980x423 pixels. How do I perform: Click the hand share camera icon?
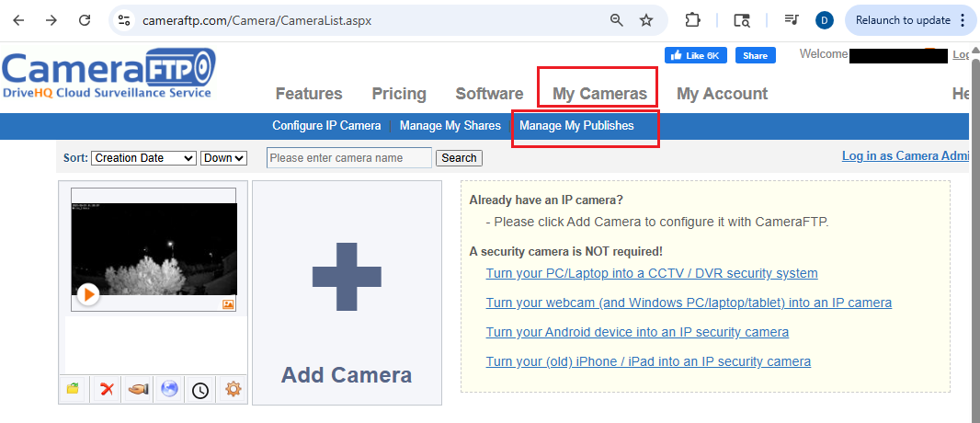pyautogui.click(x=138, y=389)
